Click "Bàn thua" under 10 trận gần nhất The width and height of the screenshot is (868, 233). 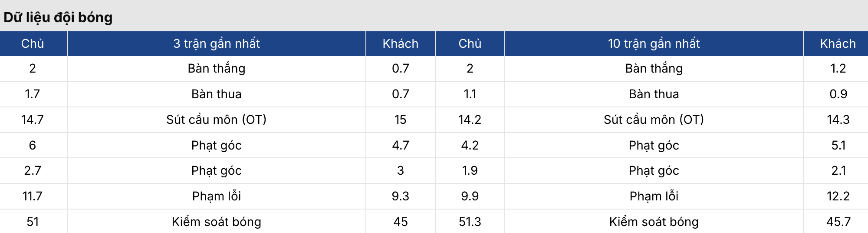coord(654,94)
